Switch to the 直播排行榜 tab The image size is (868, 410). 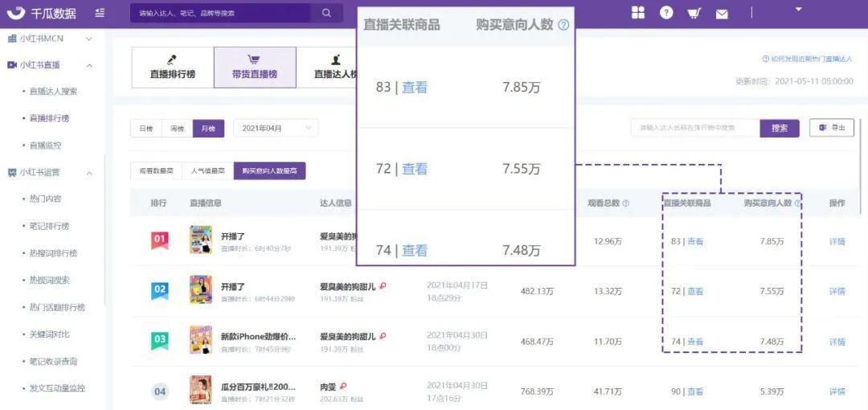[172, 68]
